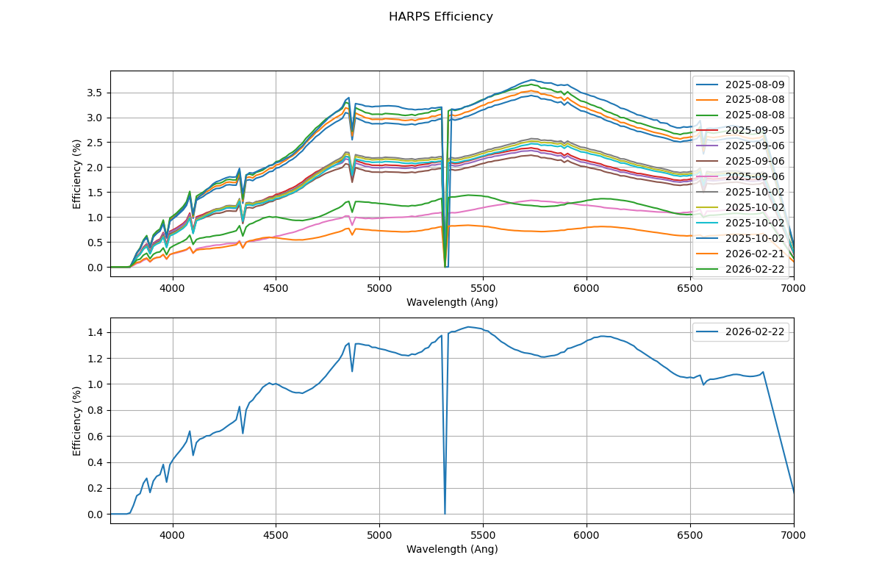Click the upper plot's Efficiency (%) axis label
Viewport: 882px width, 588px height.
(76, 173)
